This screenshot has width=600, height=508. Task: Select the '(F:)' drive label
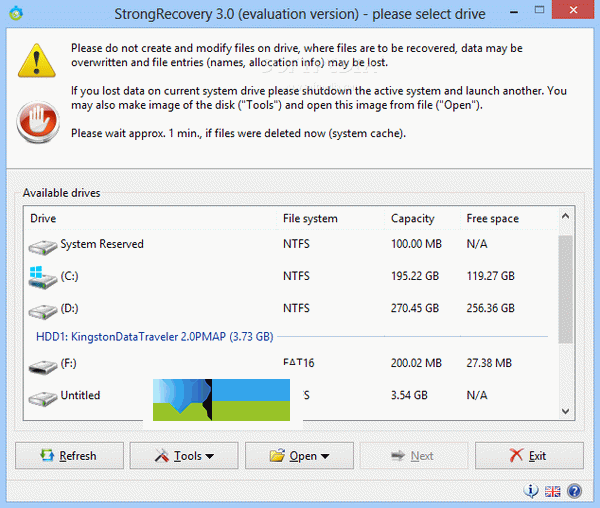(x=68, y=363)
